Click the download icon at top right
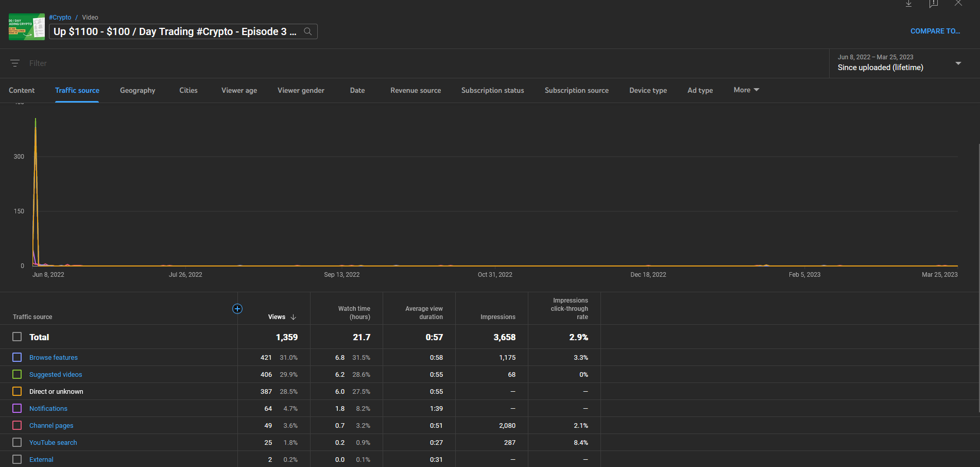This screenshot has height=467, width=980. 909,4
